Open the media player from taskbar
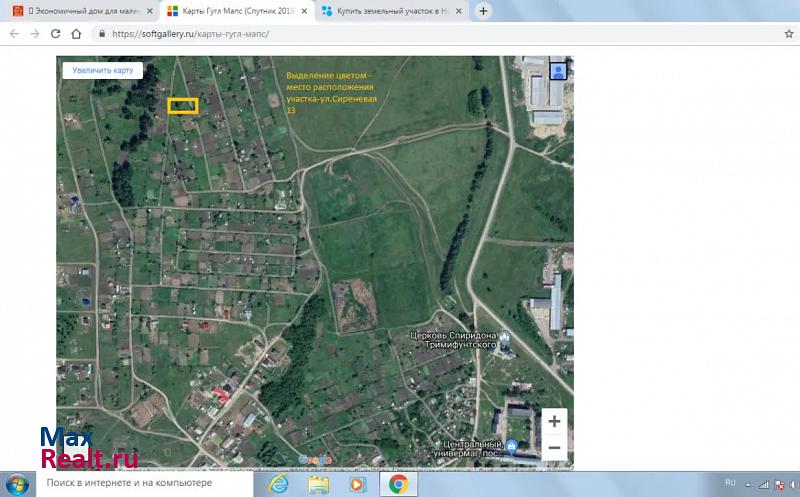The width and height of the screenshot is (800, 497). pos(357,484)
